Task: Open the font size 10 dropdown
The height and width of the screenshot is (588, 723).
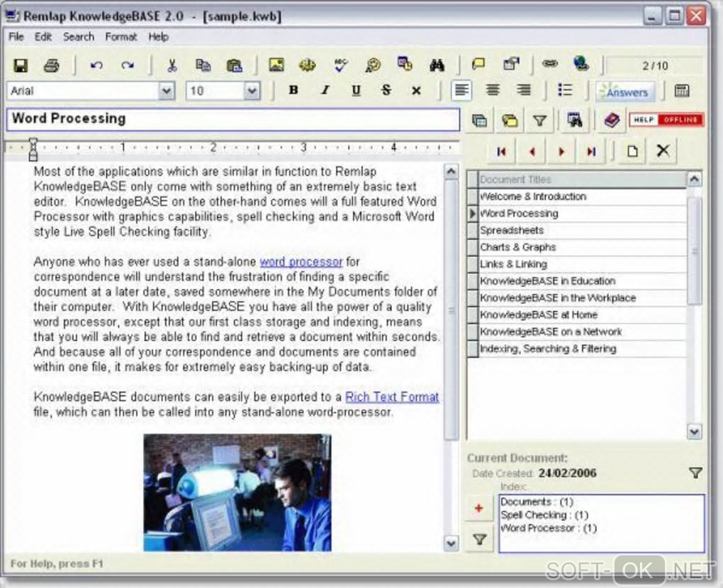Action: (x=252, y=91)
